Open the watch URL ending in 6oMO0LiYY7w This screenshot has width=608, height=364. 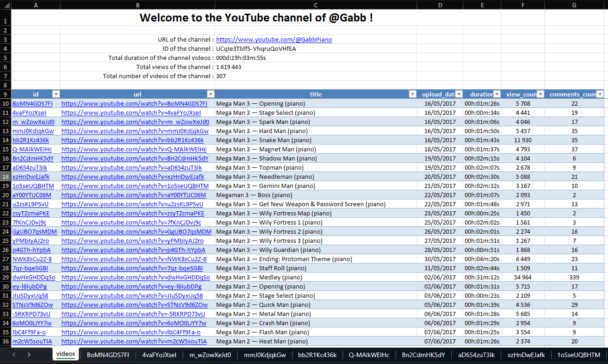click(134, 323)
